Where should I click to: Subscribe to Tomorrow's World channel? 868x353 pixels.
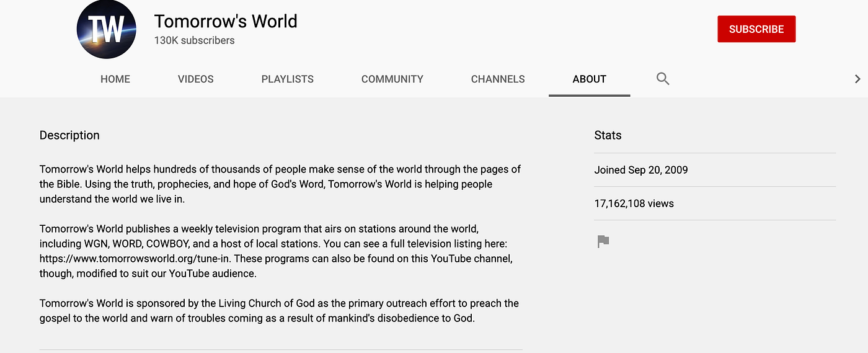coord(756,29)
